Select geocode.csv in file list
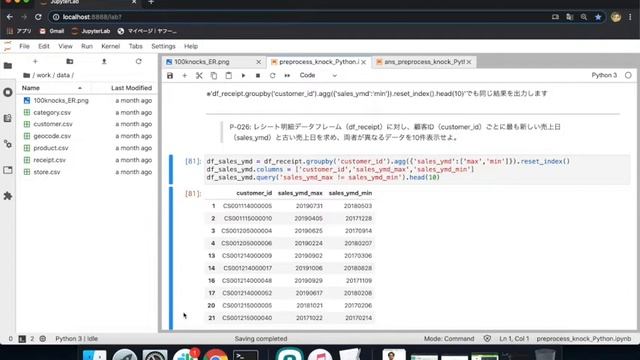This screenshot has width=640, height=360. point(87,136)
